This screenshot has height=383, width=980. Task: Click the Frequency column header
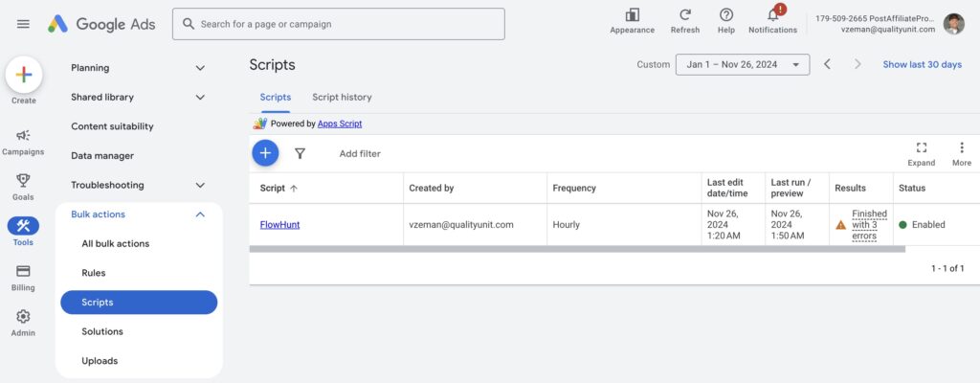574,188
